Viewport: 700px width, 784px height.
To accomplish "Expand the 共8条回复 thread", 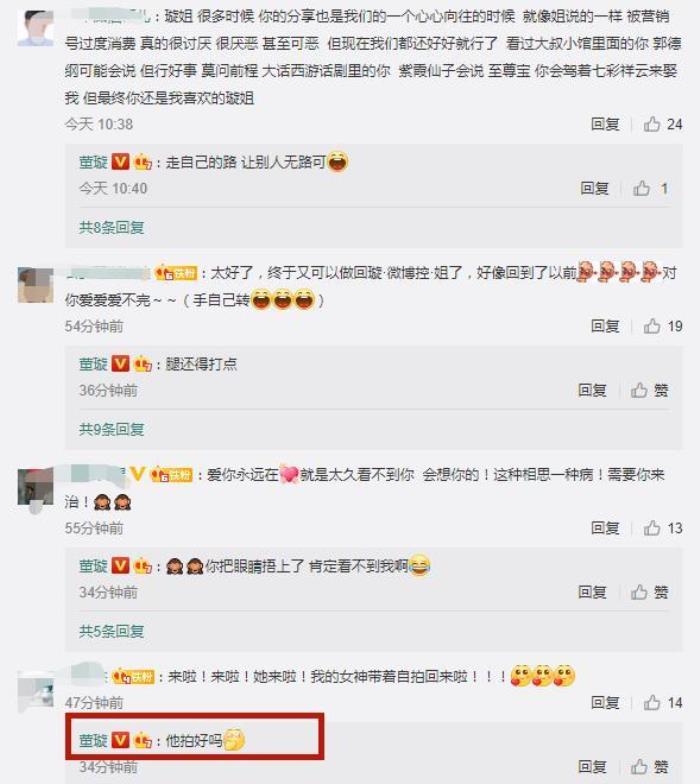I will (x=112, y=228).
